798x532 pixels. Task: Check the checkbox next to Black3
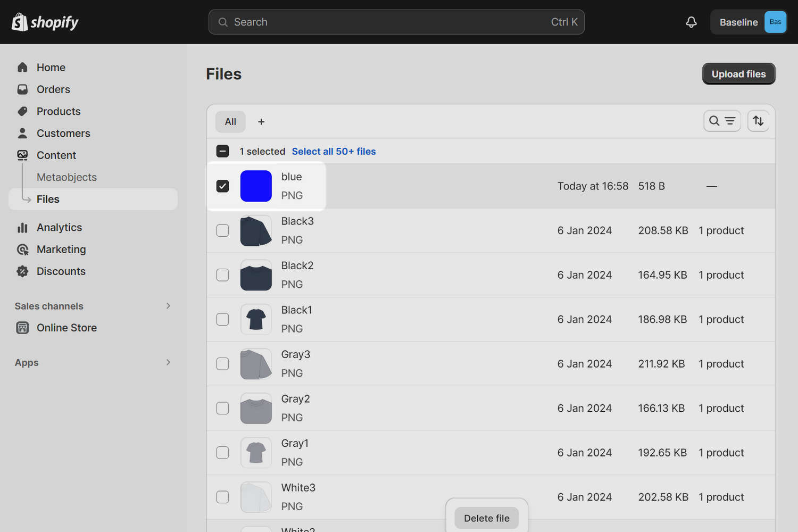tap(222, 230)
